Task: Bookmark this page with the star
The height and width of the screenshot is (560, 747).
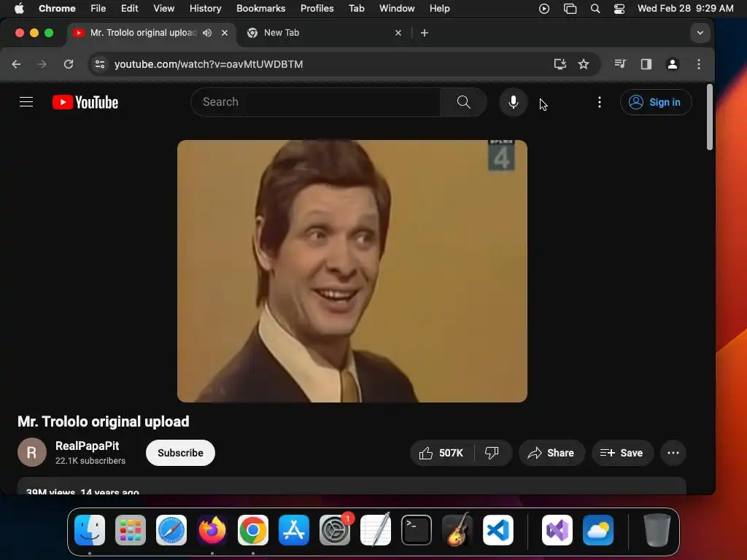Action: pos(584,64)
